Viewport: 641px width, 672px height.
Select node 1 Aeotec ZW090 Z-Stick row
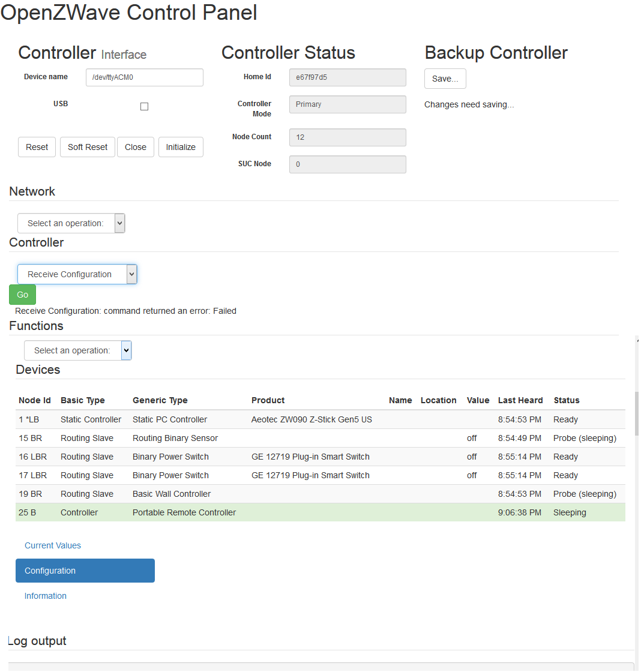240,419
